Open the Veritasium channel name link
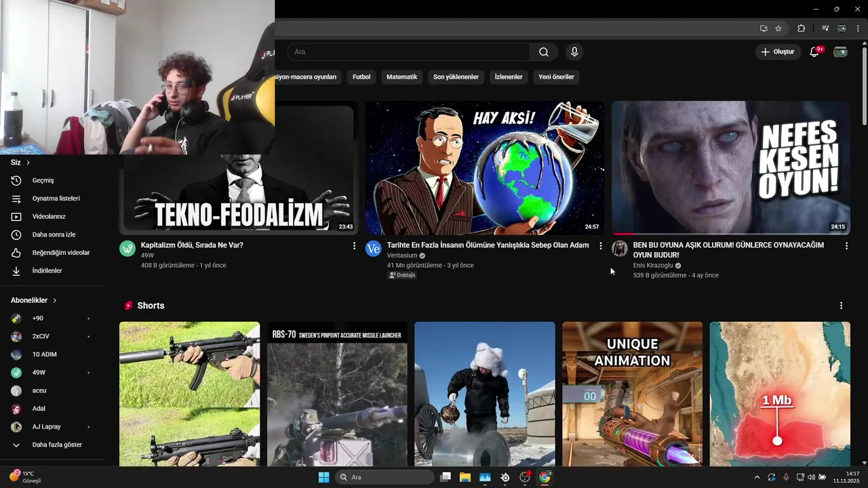The width and height of the screenshot is (868, 488). point(402,256)
